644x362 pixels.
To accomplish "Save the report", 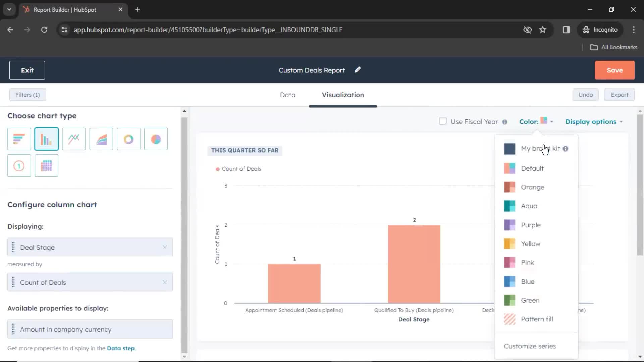I will click(x=614, y=70).
